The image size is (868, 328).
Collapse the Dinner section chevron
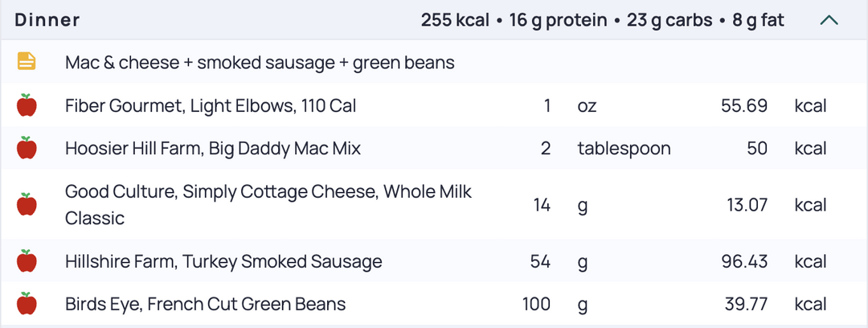[x=829, y=21]
